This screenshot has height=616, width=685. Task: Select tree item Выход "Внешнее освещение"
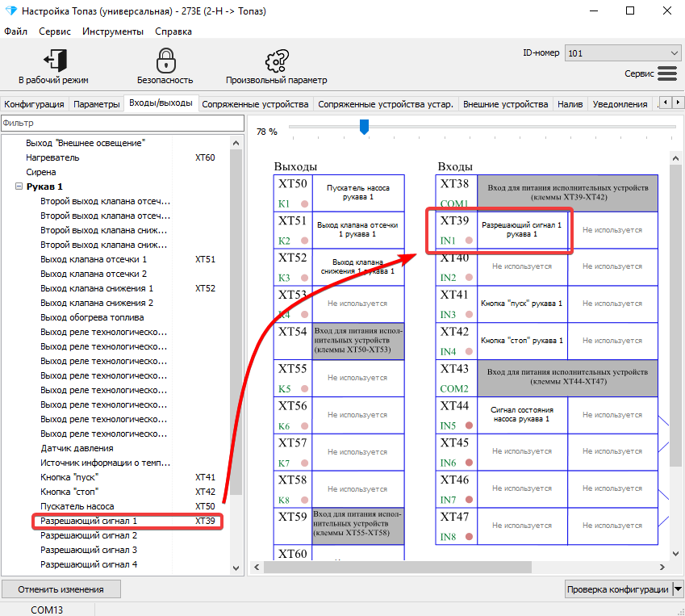click(86, 143)
